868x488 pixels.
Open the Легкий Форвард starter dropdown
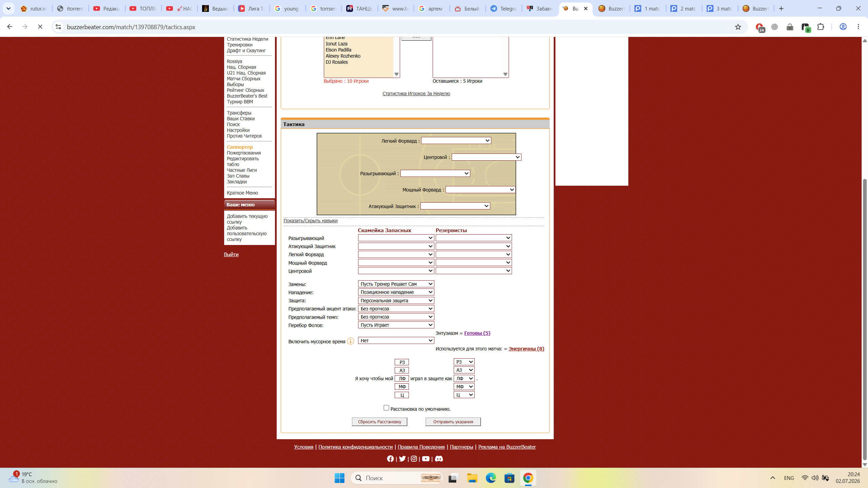point(456,141)
